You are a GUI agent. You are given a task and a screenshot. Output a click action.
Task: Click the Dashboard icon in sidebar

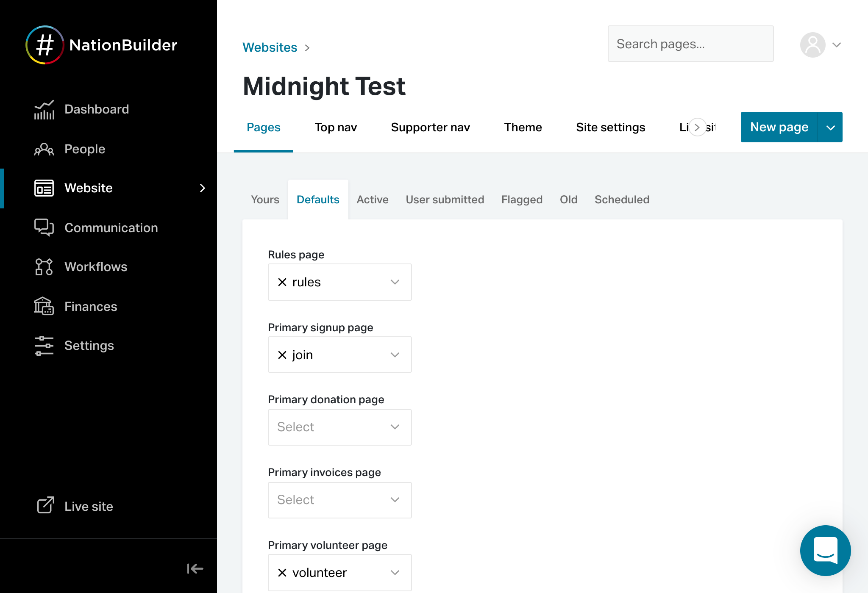(44, 108)
